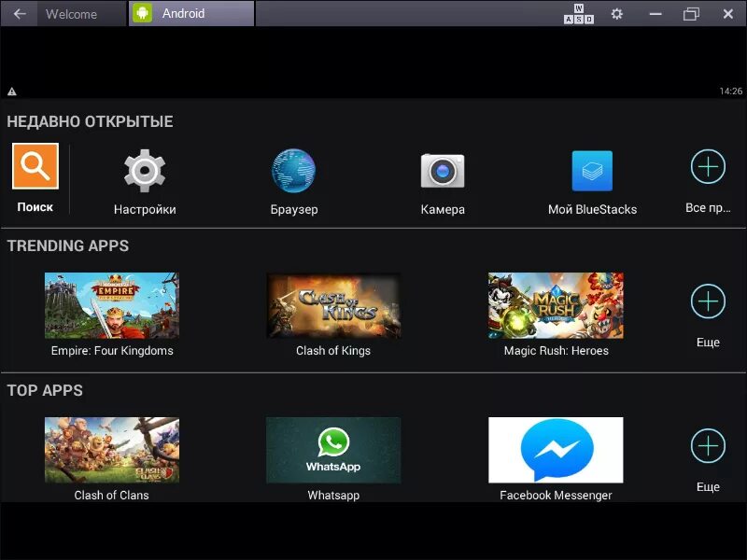The image size is (747, 560).
Task: Click the Все пр... label
Action: [x=708, y=207]
